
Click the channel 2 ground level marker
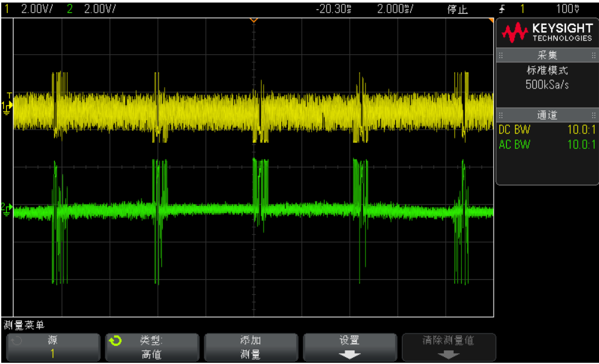point(7,209)
